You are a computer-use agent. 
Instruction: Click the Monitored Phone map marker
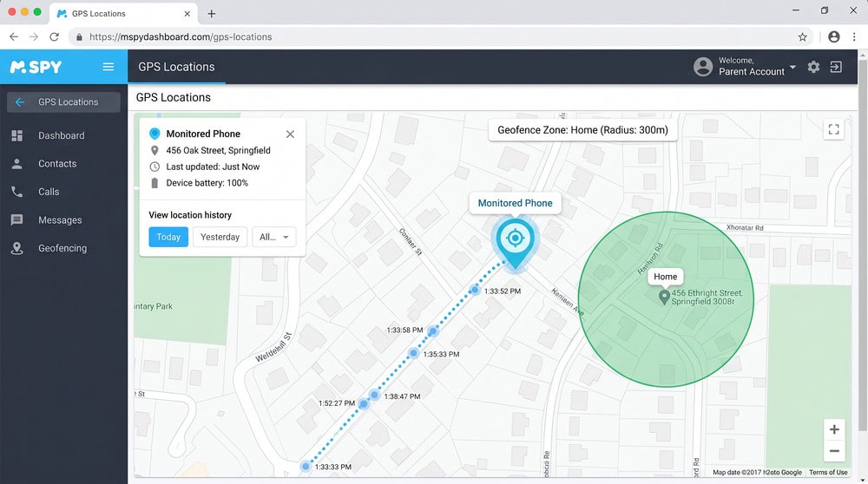coord(516,242)
